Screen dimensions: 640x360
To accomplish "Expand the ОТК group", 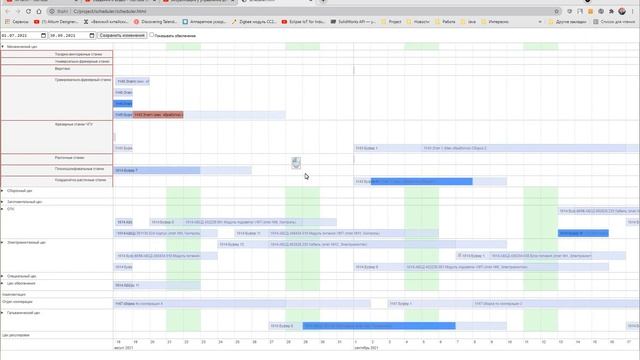I will (2, 209).
